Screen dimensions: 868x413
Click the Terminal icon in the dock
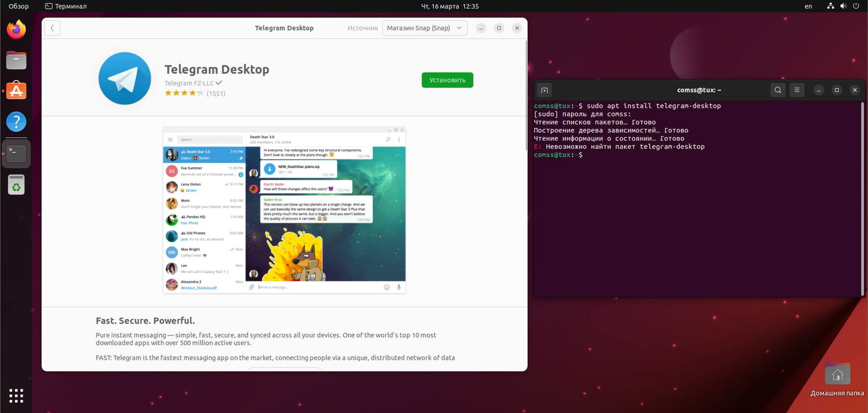(16, 153)
